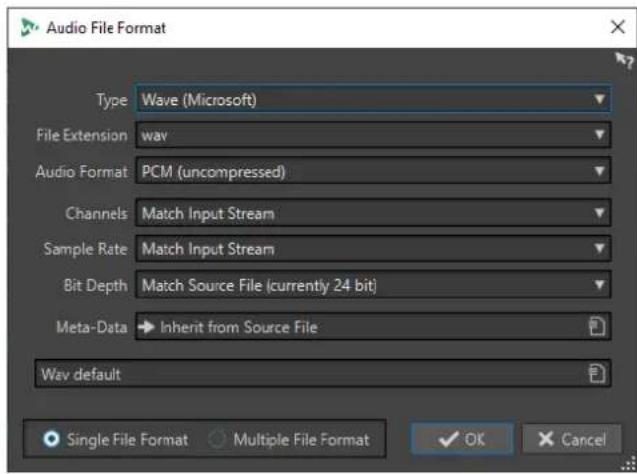
Task: Open the Audio Format PCM dropdown
Action: [373, 171]
